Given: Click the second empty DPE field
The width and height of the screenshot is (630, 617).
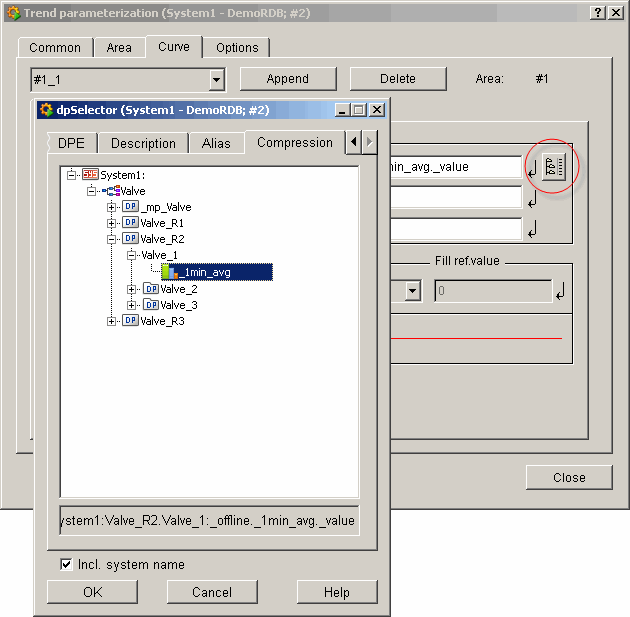Looking at the screenshot, I should pos(456,197).
